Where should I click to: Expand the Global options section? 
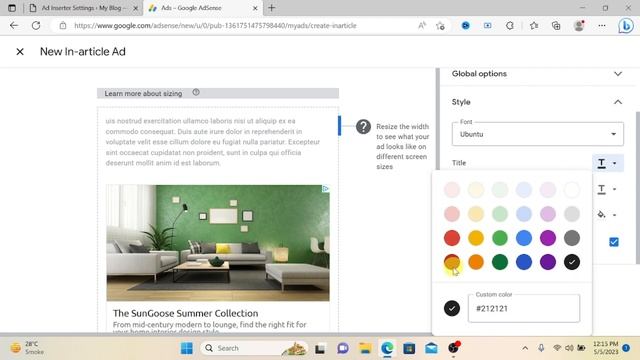(x=537, y=74)
